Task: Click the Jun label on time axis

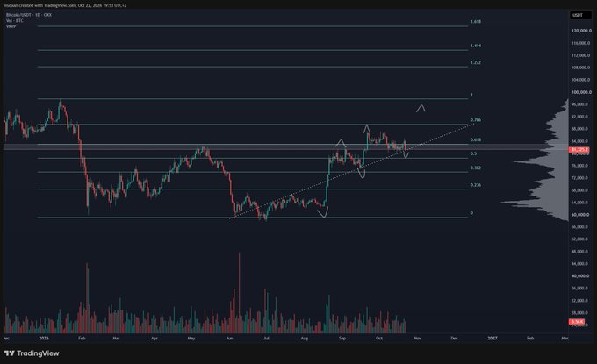Action: pos(229,339)
